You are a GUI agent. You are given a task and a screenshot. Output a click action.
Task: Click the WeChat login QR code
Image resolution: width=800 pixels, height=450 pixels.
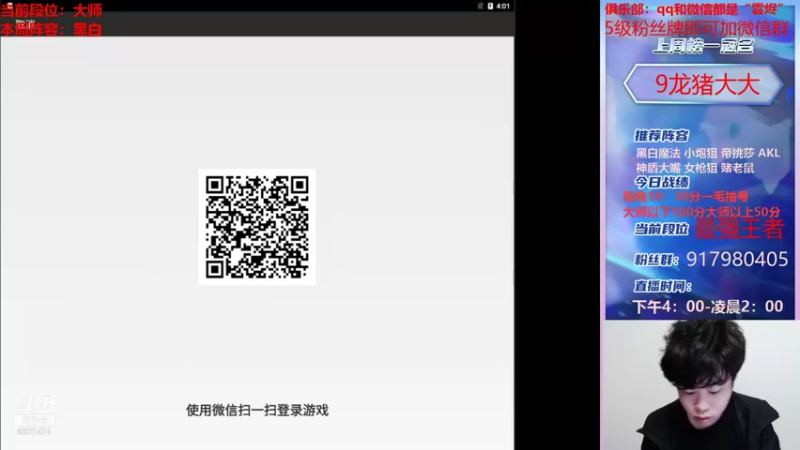(257, 227)
